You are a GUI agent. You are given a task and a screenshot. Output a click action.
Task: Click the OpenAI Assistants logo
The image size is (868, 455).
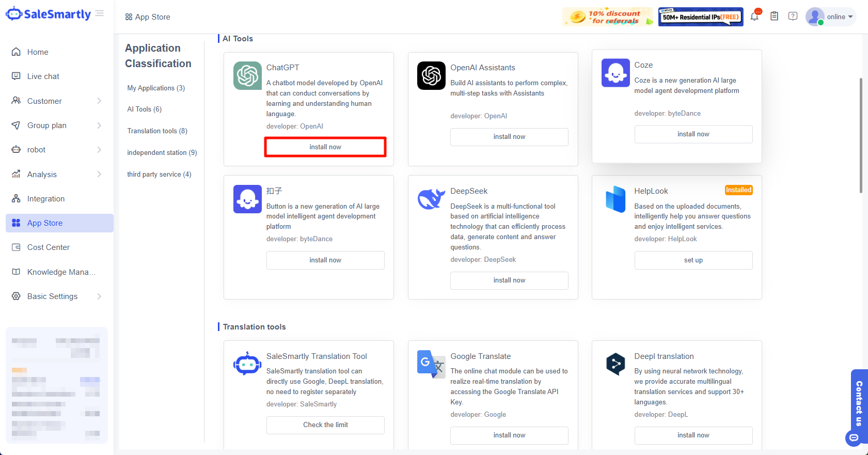click(431, 75)
